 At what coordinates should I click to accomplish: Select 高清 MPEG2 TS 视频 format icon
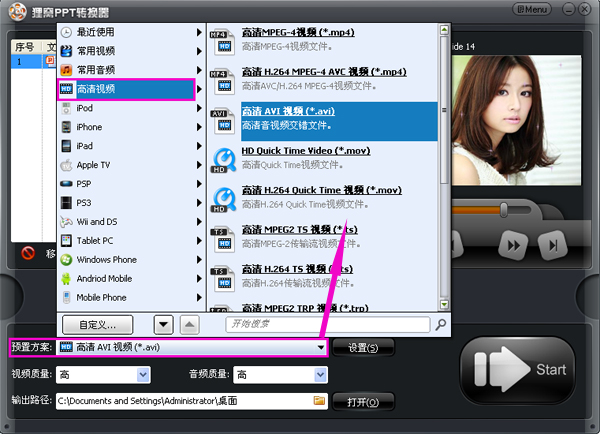[x=223, y=239]
